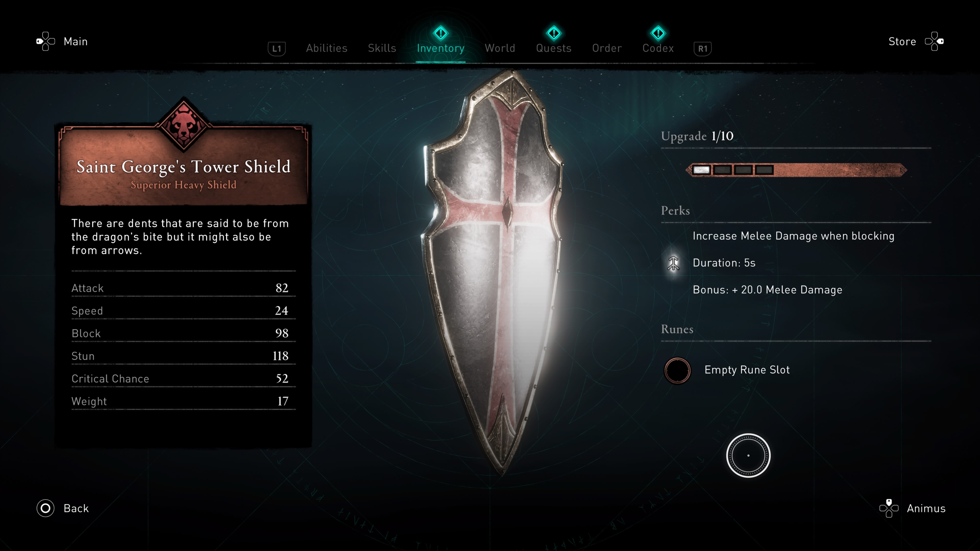
Task: Open the Quests tab
Action: tap(554, 48)
